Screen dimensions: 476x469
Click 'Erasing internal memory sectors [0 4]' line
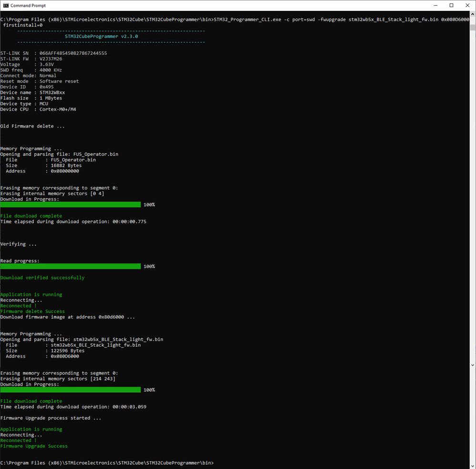52,193
